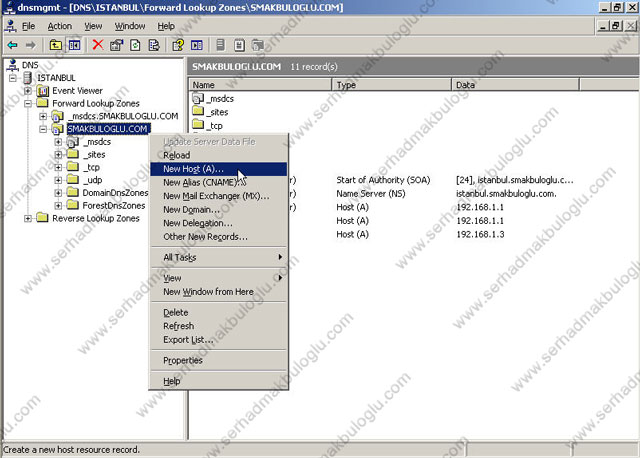Select the Name Server (NS) record
The image size is (640, 458).
(x=371, y=193)
